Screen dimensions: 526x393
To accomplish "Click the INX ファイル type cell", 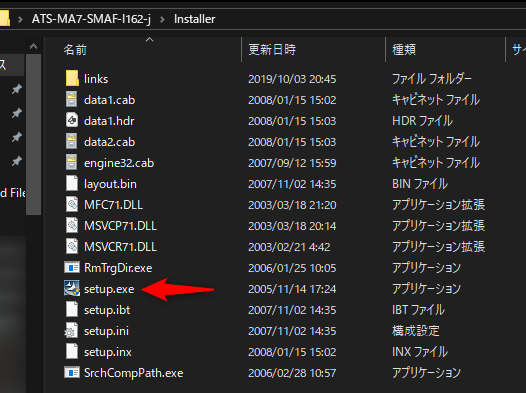I will (420, 352).
